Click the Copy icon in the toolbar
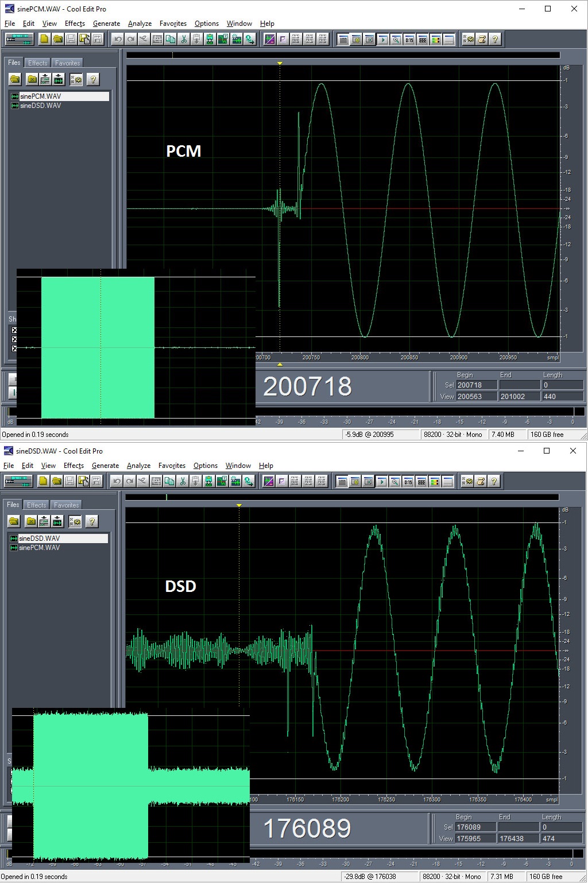588x883 pixels. click(x=171, y=39)
